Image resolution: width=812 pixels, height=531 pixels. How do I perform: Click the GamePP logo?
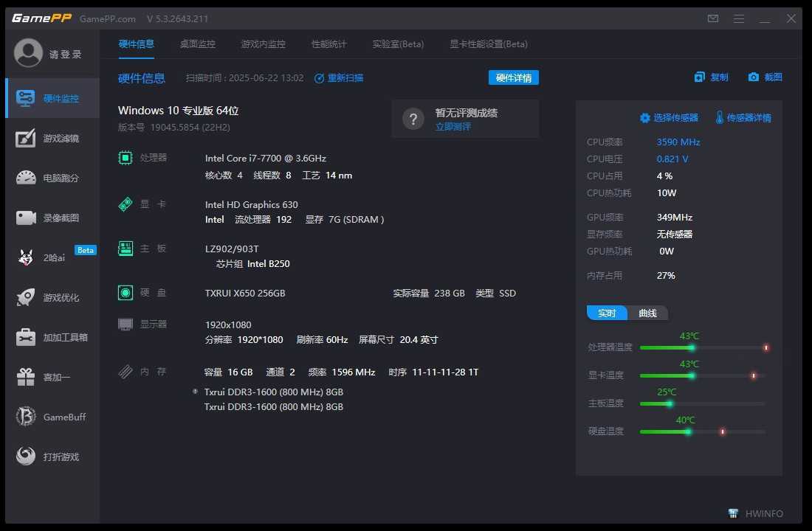point(41,18)
